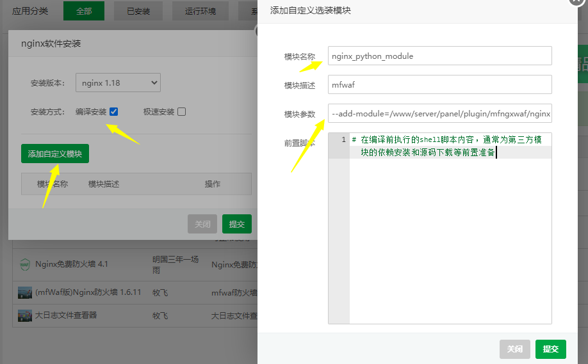This screenshot has height=364, width=588.
Task: Click 提交 in the nginx软件安装 dialog
Action: (237, 225)
